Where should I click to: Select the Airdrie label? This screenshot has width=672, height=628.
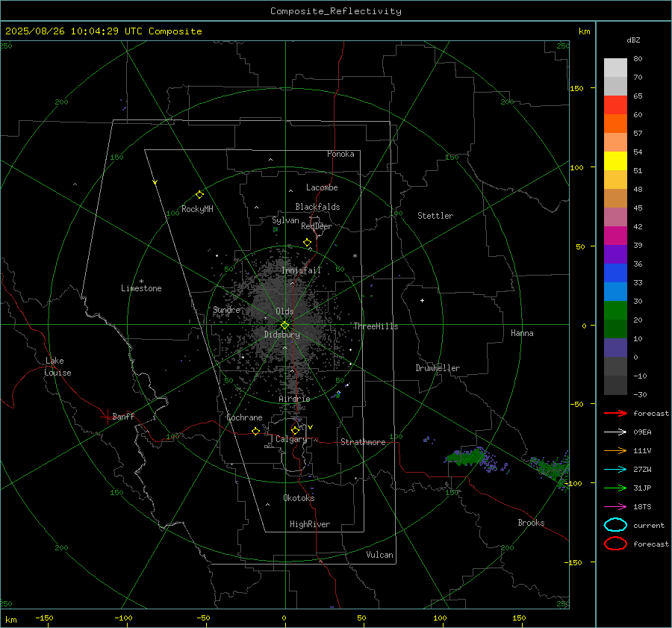click(294, 399)
